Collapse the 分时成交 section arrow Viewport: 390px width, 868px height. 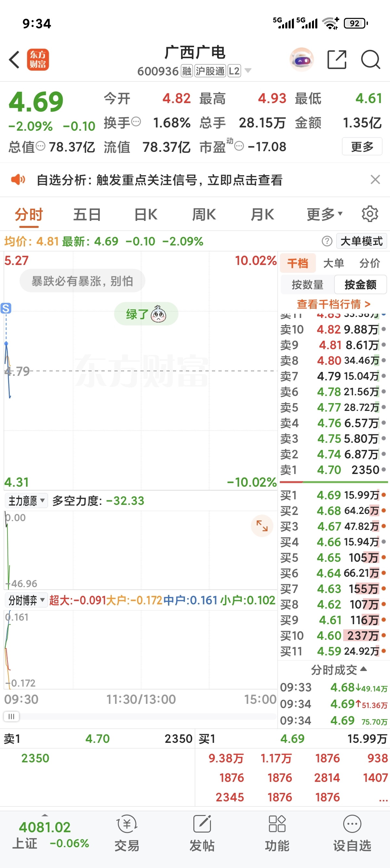point(363,669)
